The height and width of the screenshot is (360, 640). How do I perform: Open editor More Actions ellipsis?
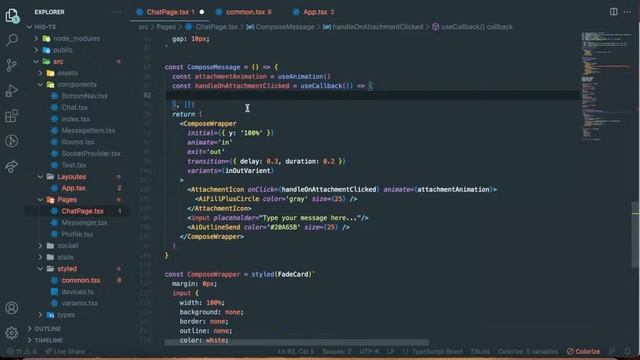627,12
